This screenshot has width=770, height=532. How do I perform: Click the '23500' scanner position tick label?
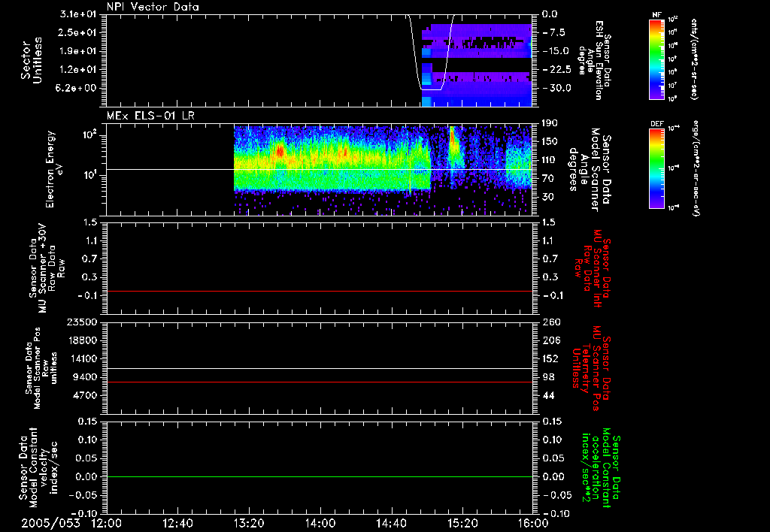pos(83,322)
